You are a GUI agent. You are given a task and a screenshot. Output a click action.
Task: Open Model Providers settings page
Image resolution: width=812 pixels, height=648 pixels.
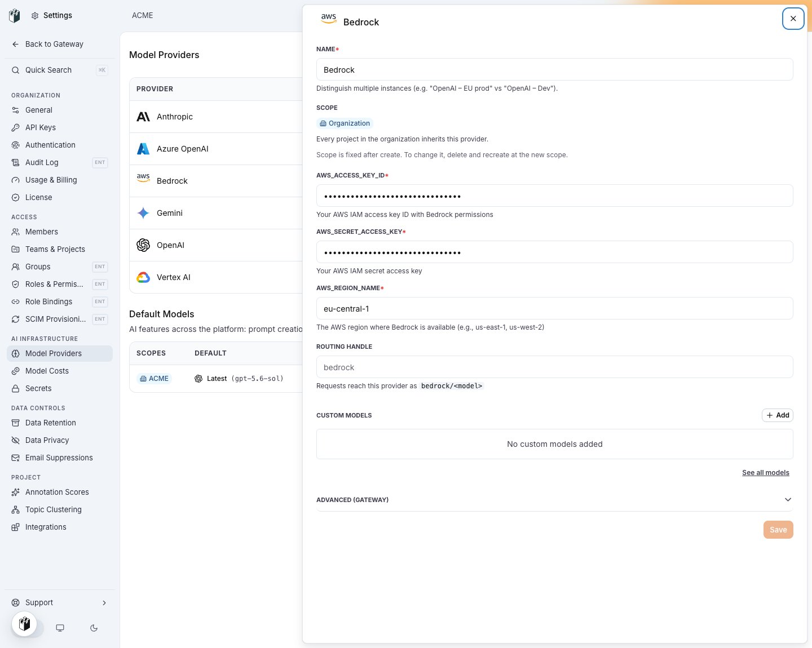pos(60,354)
